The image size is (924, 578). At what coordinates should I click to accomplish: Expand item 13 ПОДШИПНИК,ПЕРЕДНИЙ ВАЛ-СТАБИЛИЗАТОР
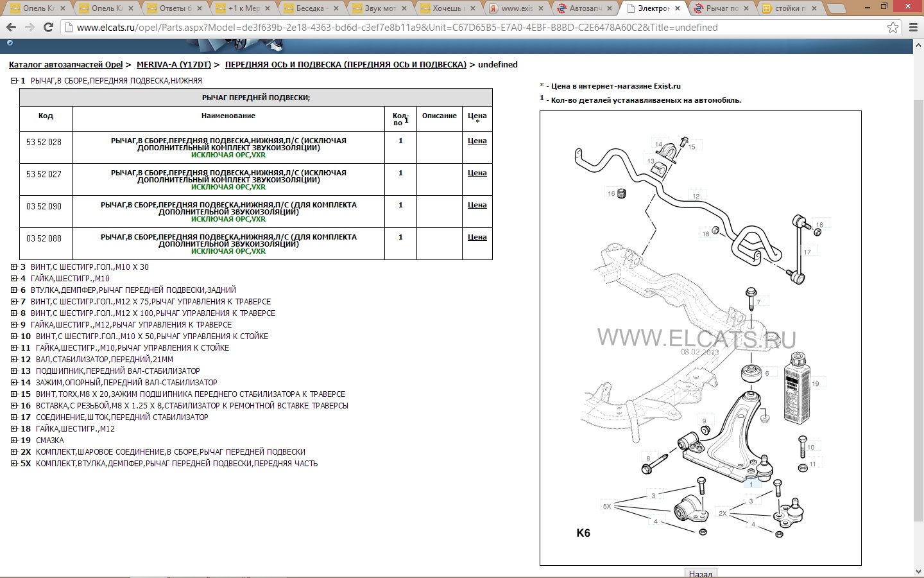(14, 371)
